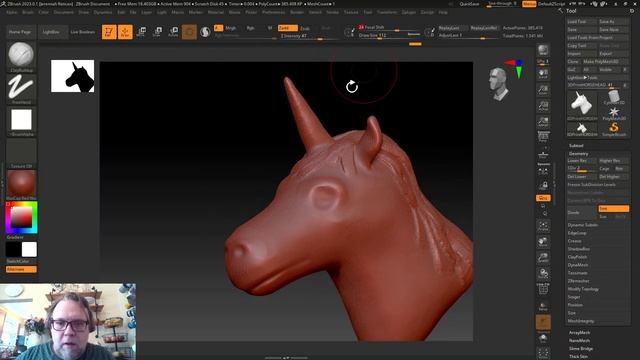The width and height of the screenshot is (640, 360).
Task: Open the Texture Off selector
Action: point(21,153)
